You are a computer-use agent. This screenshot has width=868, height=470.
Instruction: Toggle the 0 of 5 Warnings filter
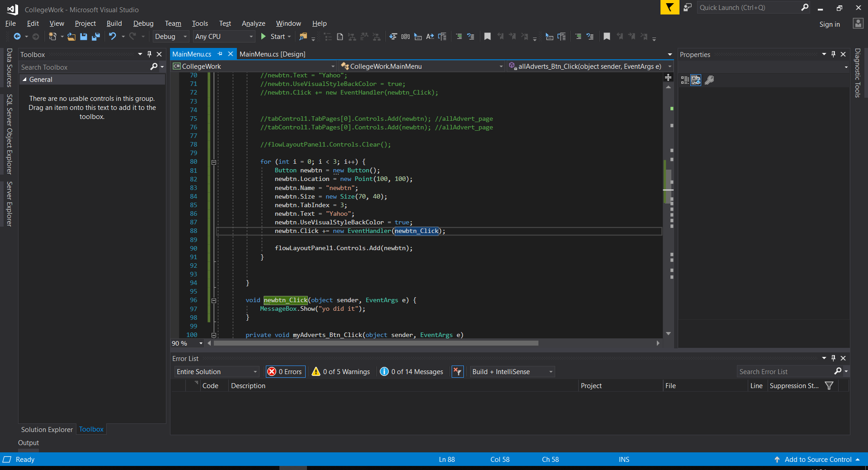341,372
